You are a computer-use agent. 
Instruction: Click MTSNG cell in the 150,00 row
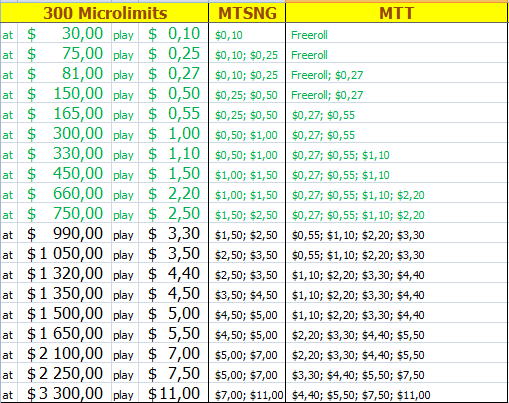tap(247, 93)
